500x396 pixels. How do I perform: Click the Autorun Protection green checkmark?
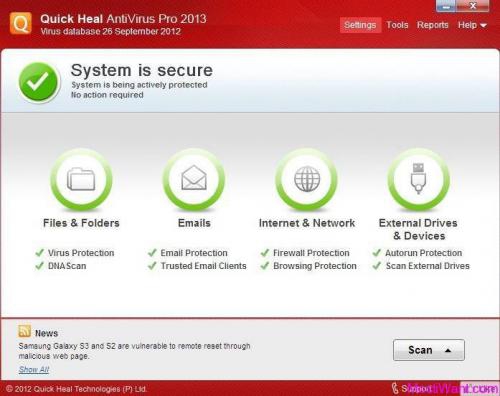(x=377, y=253)
